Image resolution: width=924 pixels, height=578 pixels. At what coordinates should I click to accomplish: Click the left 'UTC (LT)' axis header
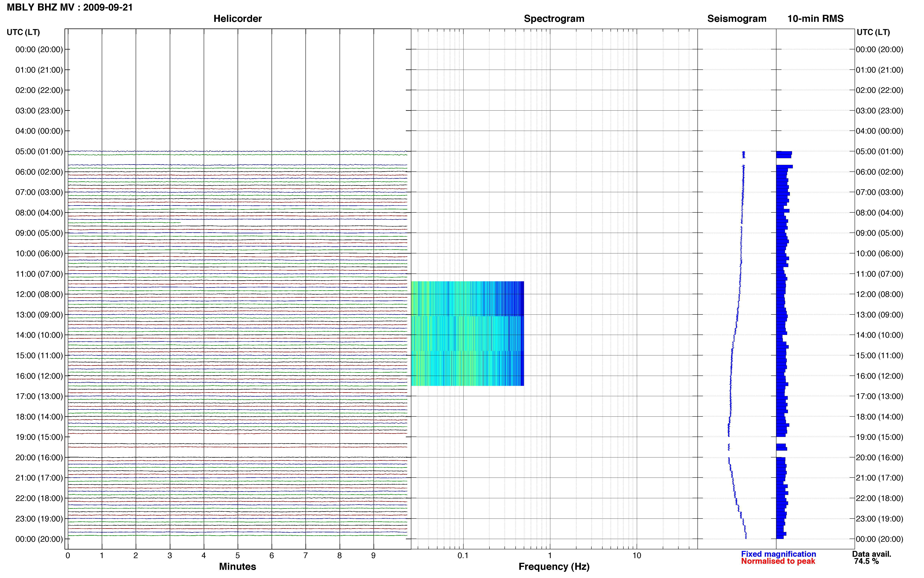23,32
